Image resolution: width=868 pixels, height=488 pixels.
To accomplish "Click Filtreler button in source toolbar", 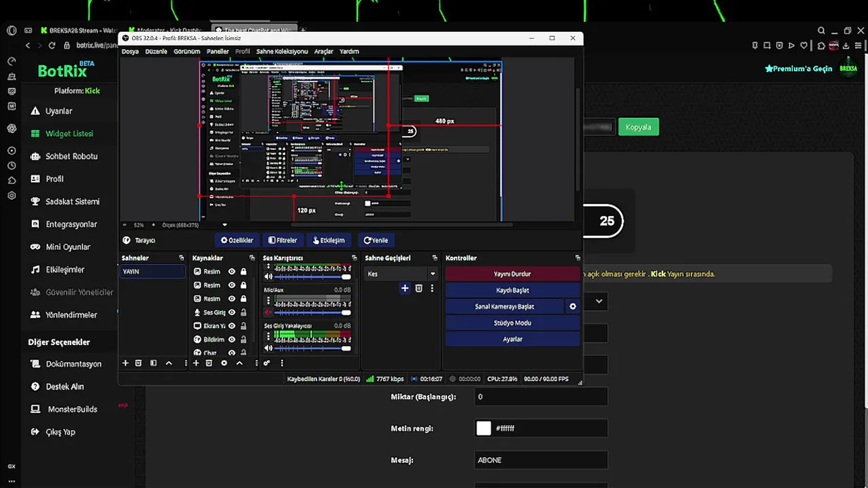I will 283,240.
